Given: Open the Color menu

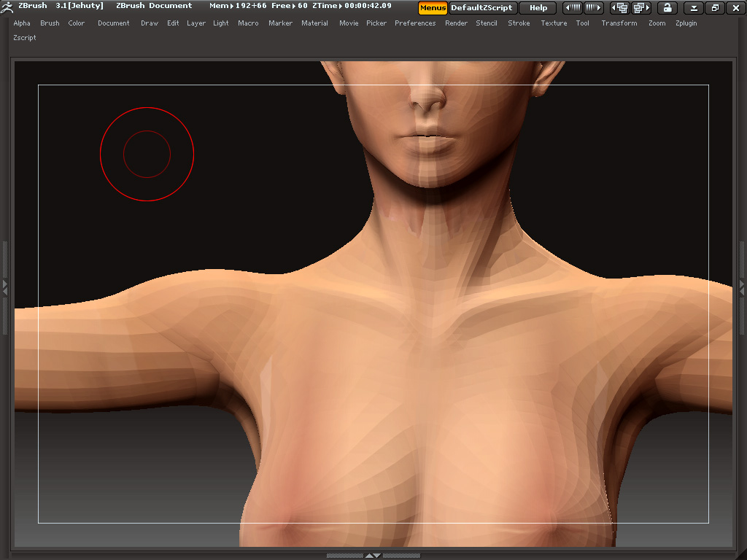Looking at the screenshot, I should 77,23.
